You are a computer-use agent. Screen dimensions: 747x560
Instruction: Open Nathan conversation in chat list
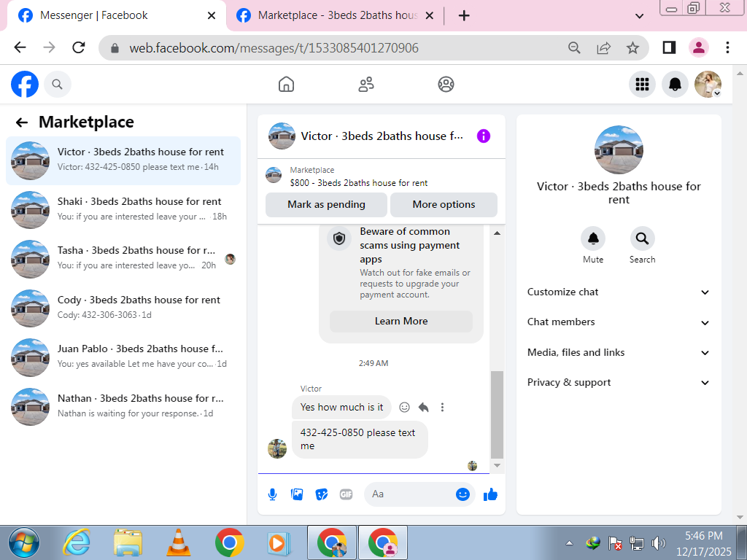pyautogui.click(x=123, y=406)
